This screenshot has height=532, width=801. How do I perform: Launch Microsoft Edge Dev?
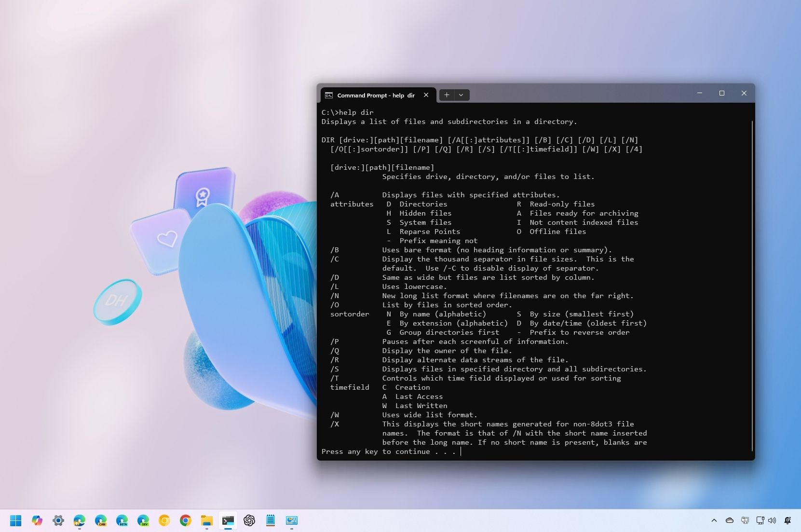[144, 521]
